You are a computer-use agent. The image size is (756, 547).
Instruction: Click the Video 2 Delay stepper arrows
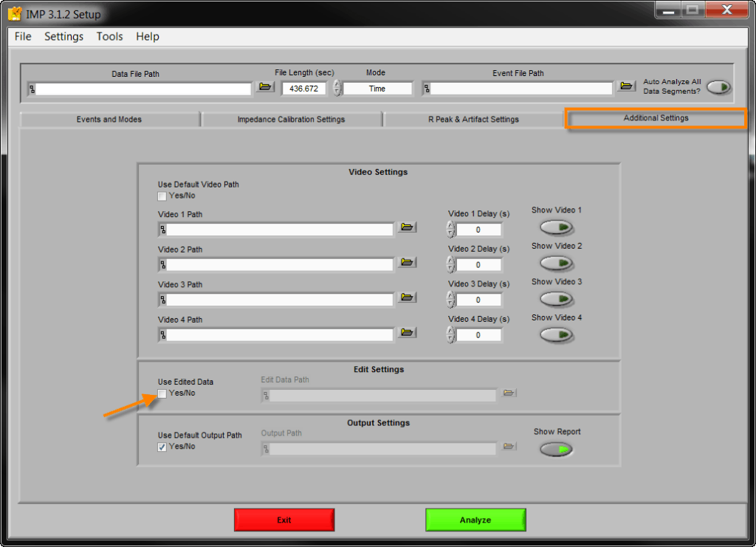[451, 264]
